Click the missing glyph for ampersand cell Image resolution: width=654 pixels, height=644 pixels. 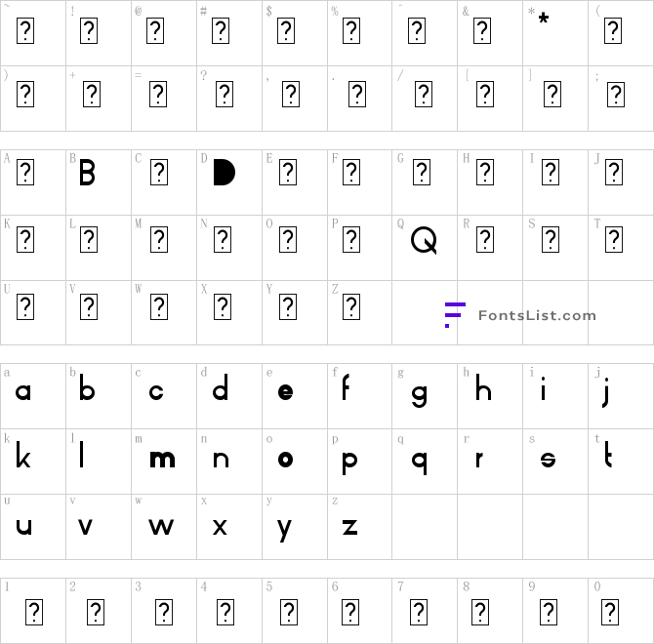(x=481, y=33)
